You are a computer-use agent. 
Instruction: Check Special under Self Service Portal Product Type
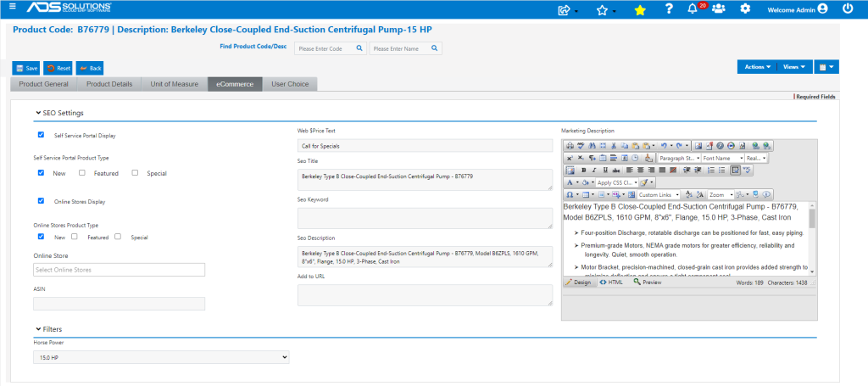pyautogui.click(x=135, y=173)
